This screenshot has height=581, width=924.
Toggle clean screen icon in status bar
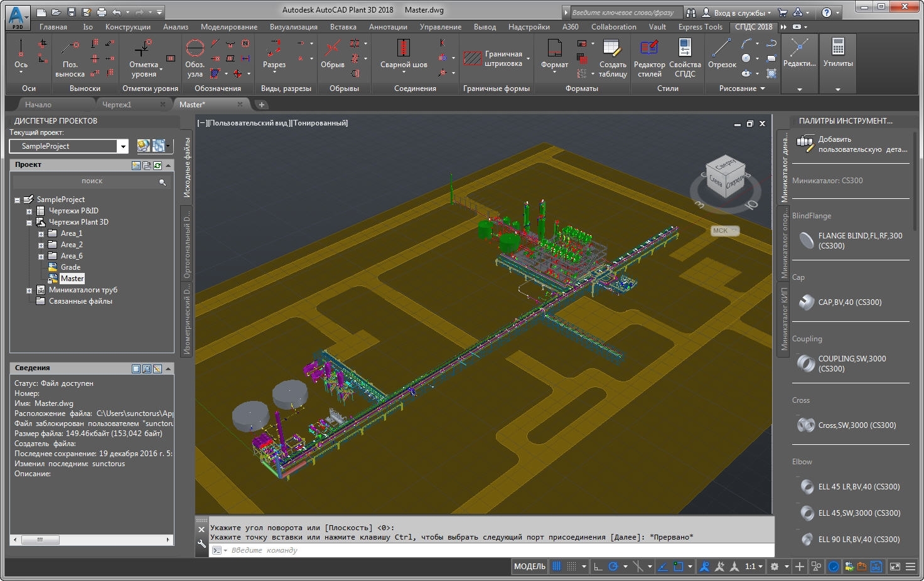895,567
